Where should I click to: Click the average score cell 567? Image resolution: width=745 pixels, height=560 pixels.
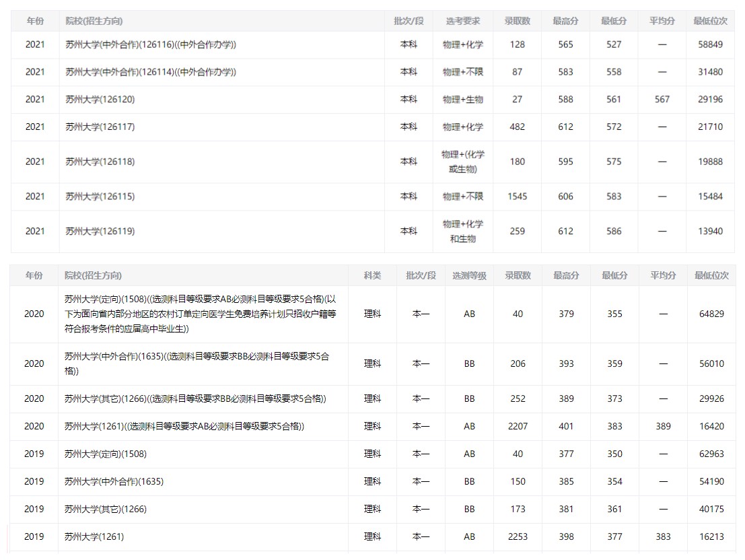662,99
